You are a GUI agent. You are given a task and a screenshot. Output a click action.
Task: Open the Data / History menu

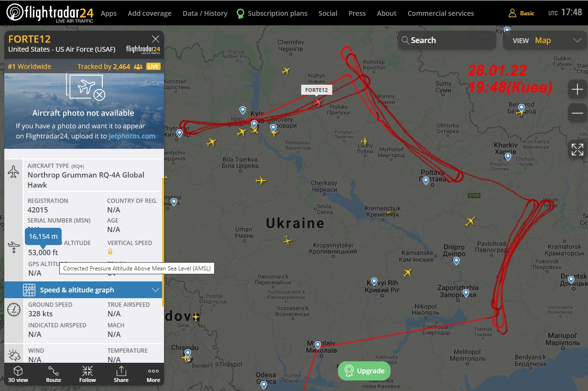point(205,13)
